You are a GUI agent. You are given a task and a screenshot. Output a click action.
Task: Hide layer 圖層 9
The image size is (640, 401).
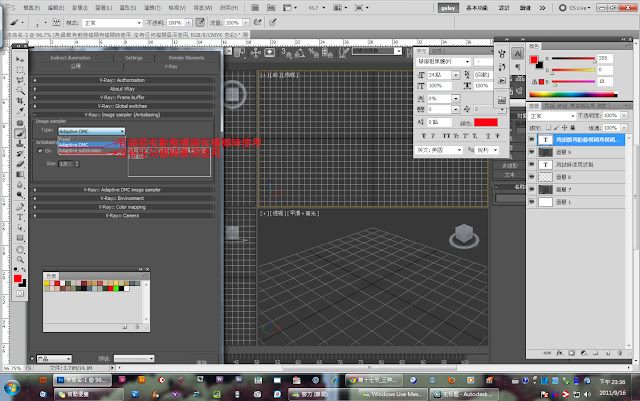[531, 152]
